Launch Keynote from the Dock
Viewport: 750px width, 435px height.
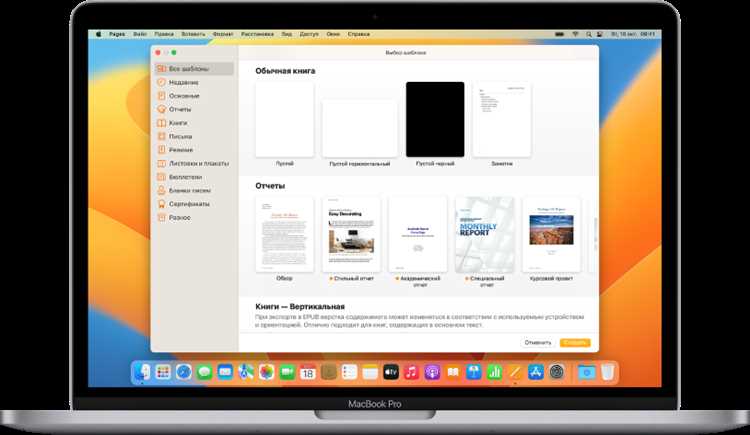click(474, 372)
